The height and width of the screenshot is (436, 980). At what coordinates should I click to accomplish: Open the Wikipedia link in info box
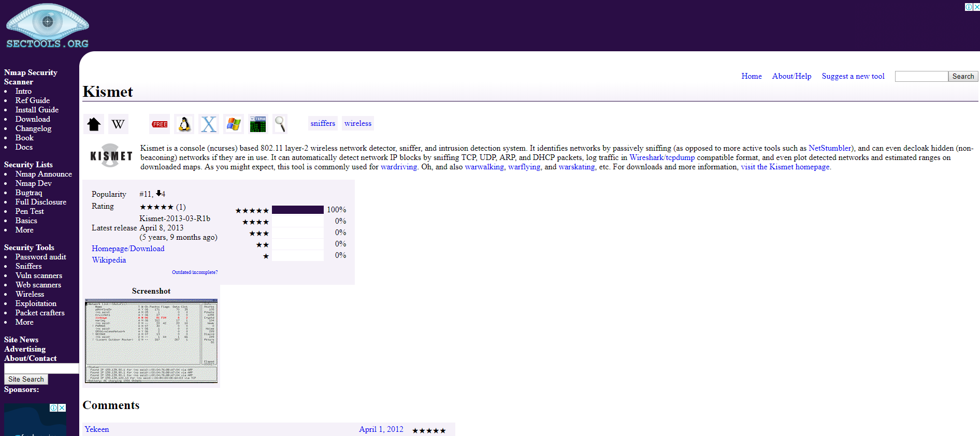click(109, 260)
